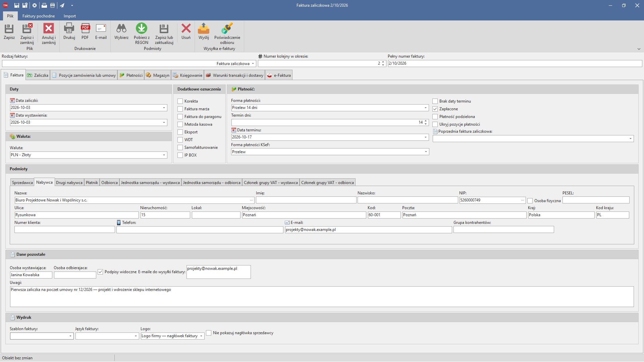Click the Anuluj i zamknij red X icon
This screenshot has height=362, width=644.
[49, 29]
